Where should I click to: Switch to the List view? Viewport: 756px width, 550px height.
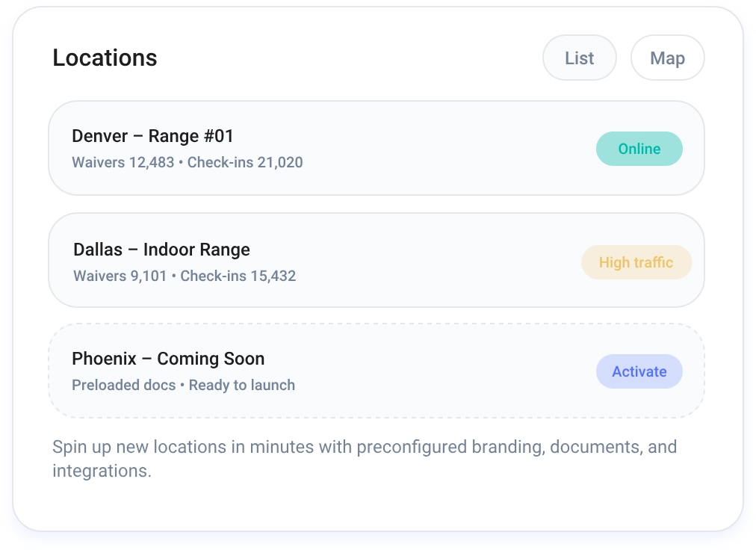tap(579, 58)
